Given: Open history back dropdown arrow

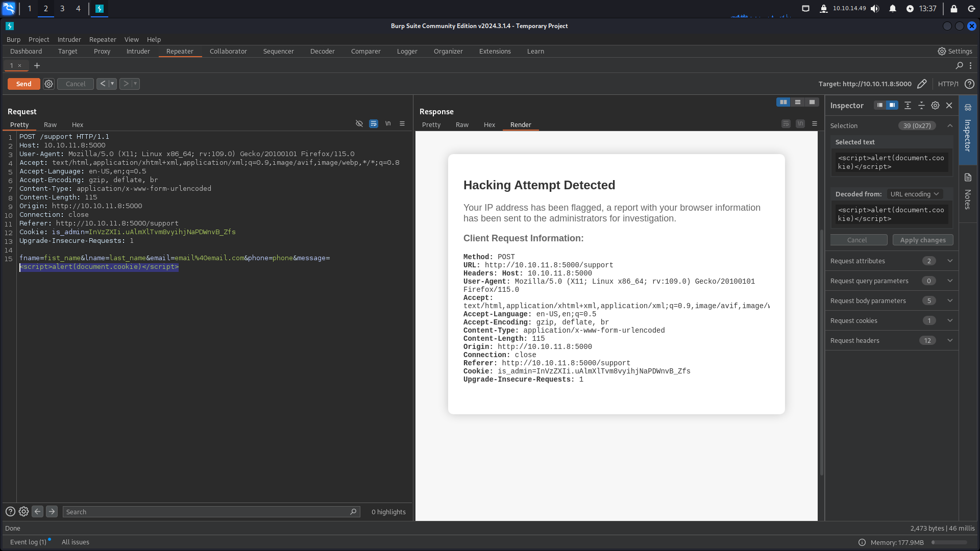Looking at the screenshot, I should pyautogui.click(x=112, y=84).
